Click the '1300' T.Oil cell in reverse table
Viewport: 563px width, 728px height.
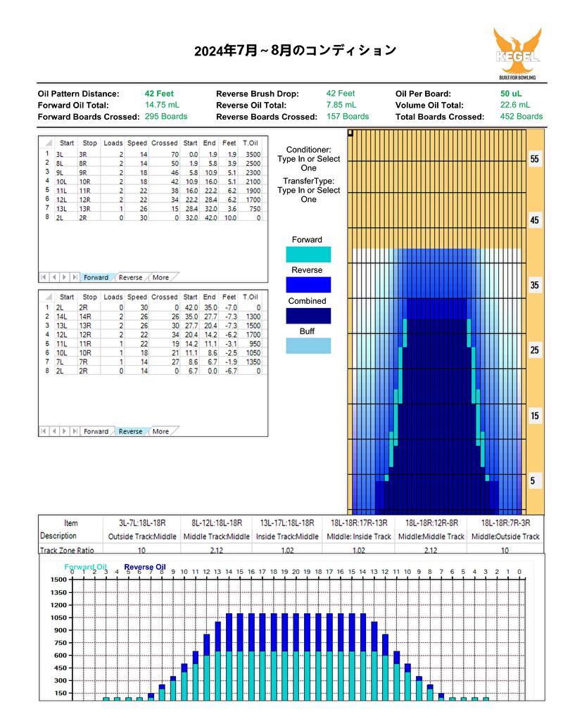pyautogui.click(x=253, y=317)
